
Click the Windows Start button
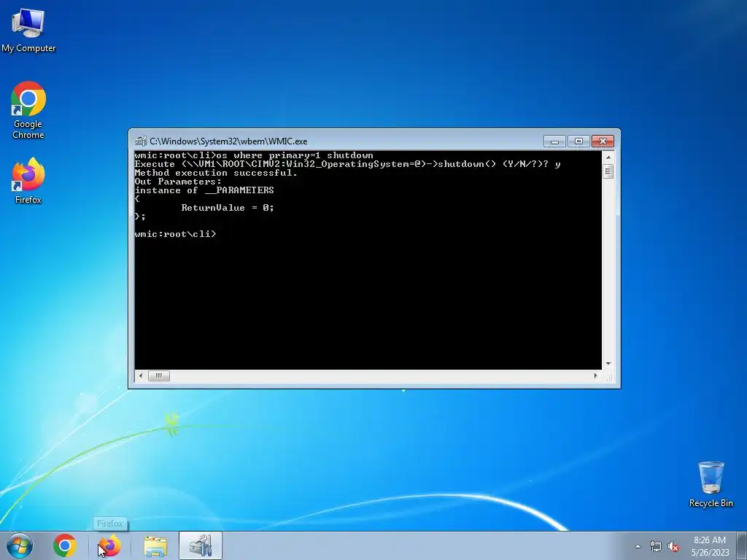pyautogui.click(x=20, y=545)
